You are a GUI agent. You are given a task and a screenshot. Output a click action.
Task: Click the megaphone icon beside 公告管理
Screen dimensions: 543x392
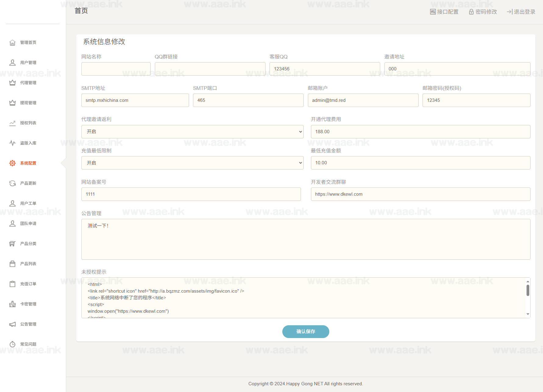click(13, 324)
